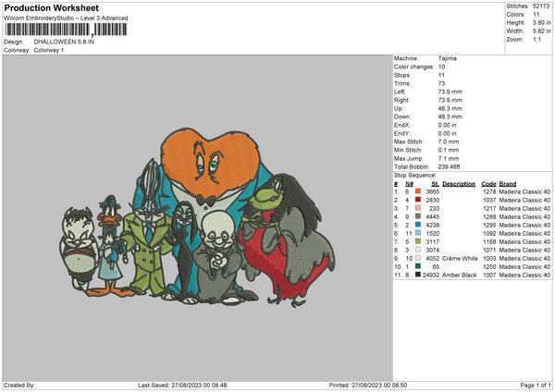Click the Max Stitch value '7.0 mm'
The width and height of the screenshot is (555, 392).
click(449, 141)
